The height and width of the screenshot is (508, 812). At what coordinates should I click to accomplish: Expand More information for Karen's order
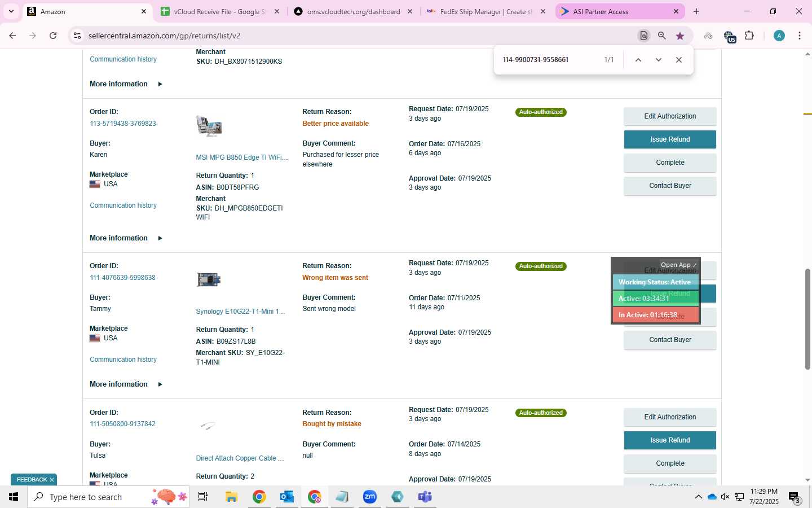point(126,238)
